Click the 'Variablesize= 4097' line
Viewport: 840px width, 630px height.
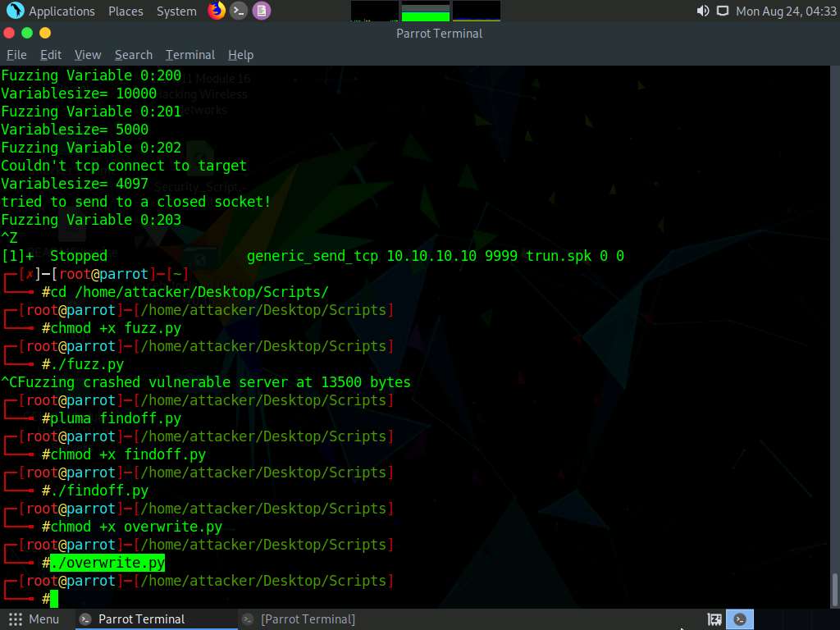(x=75, y=184)
